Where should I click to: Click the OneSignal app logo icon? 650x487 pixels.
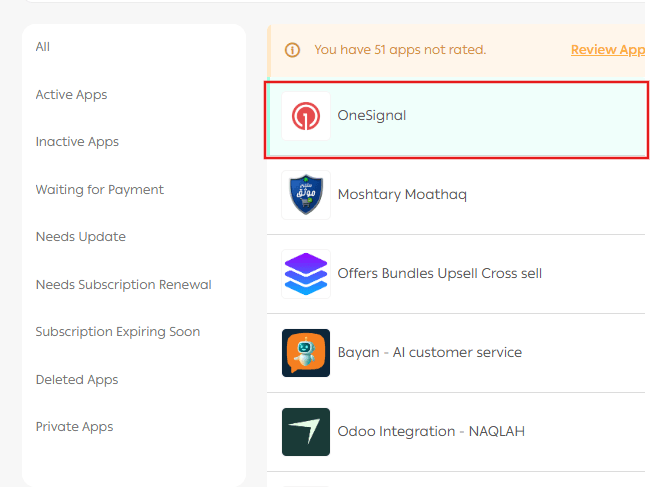pos(306,117)
